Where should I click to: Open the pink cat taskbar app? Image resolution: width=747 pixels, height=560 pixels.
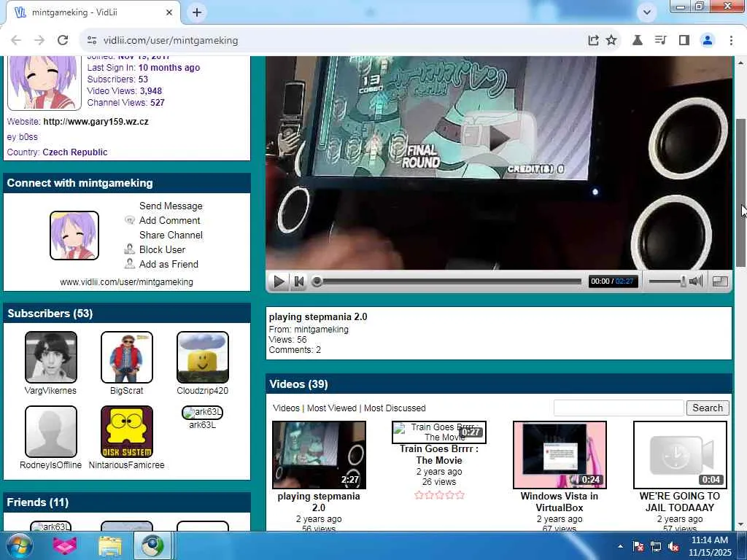[64, 545]
